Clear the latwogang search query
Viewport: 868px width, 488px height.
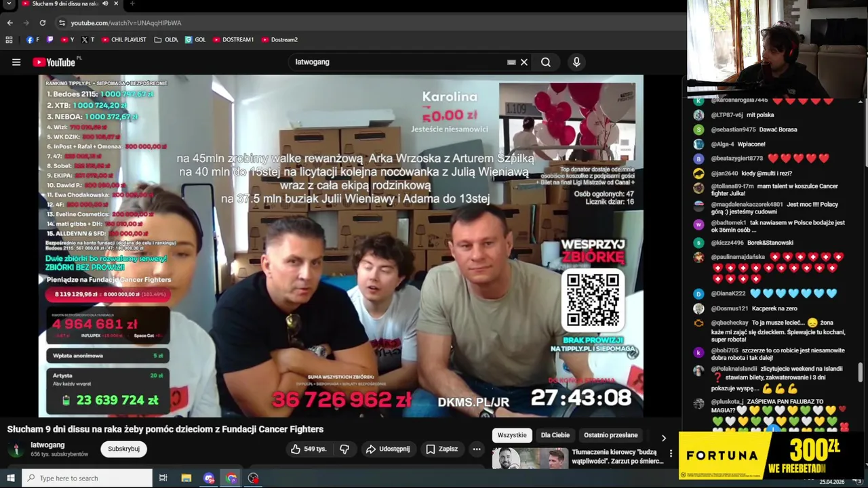click(524, 62)
